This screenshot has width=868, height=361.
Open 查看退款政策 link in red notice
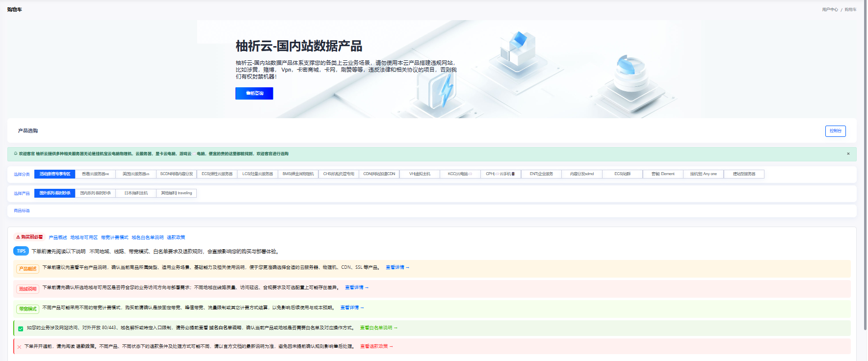point(377,347)
